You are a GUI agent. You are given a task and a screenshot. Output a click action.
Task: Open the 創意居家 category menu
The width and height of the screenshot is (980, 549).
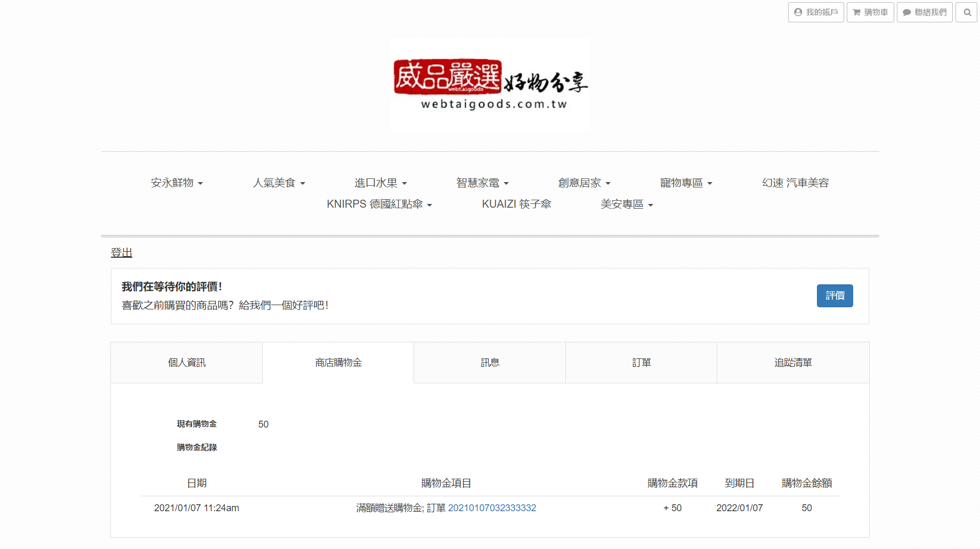[584, 183]
